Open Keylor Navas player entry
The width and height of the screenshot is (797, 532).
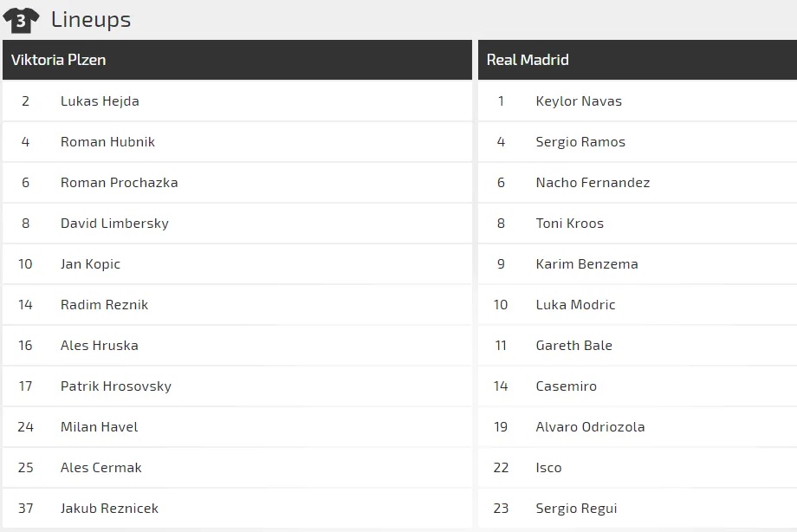(579, 101)
